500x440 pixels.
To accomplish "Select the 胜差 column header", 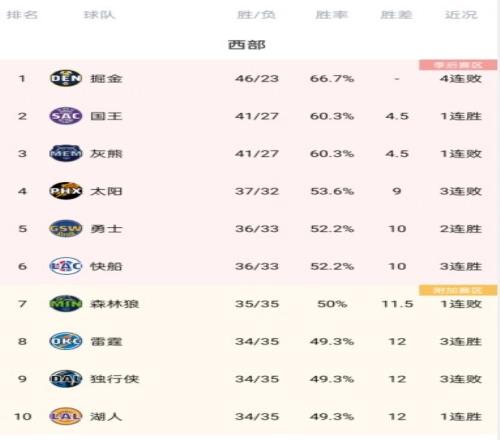I will (x=396, y=15).
